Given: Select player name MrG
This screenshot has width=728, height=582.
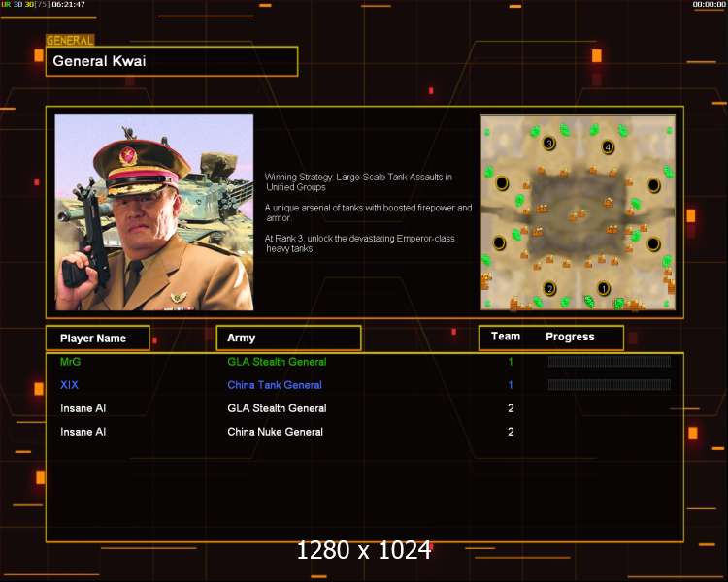Looking at the screenshot, I should pos(71,362).
